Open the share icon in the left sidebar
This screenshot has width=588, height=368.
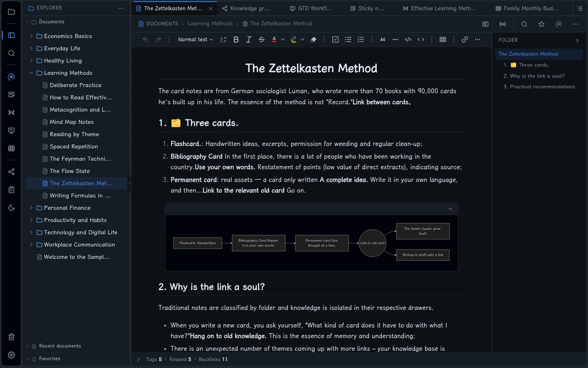11,172
